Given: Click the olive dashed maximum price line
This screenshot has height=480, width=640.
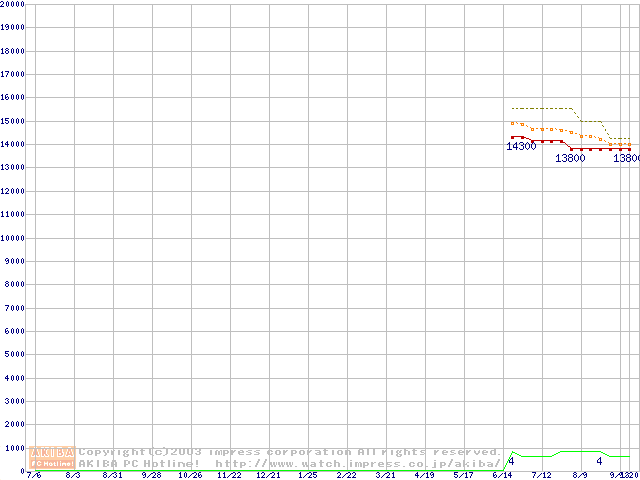Looking at the screenshot, I should pyautogui.click(x=540, y=108).
